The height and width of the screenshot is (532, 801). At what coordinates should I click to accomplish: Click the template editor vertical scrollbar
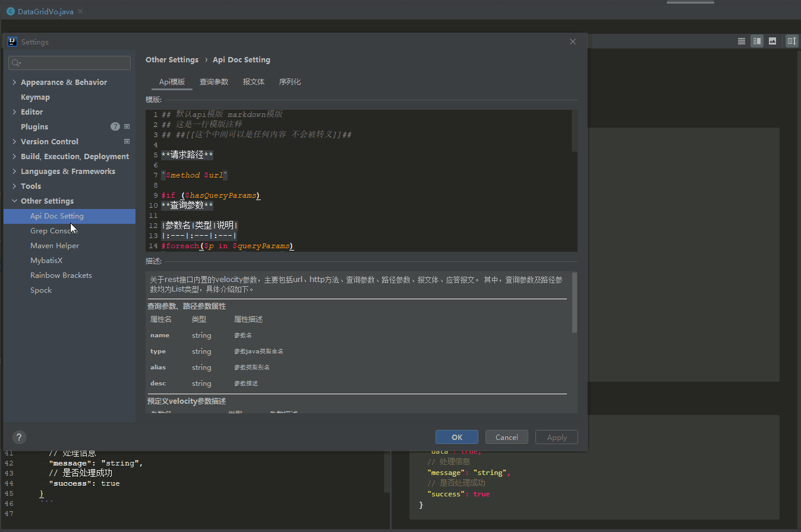[575, 131]
